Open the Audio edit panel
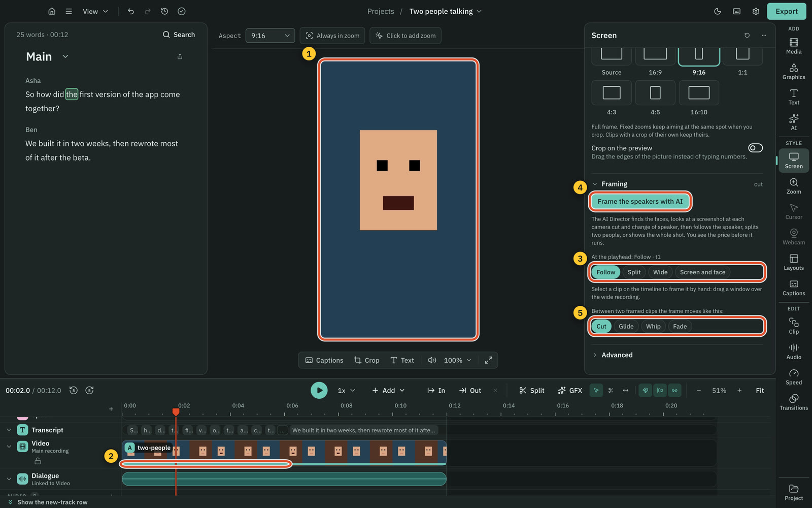This screenshot has height=508, width=812. coord(794,351)
